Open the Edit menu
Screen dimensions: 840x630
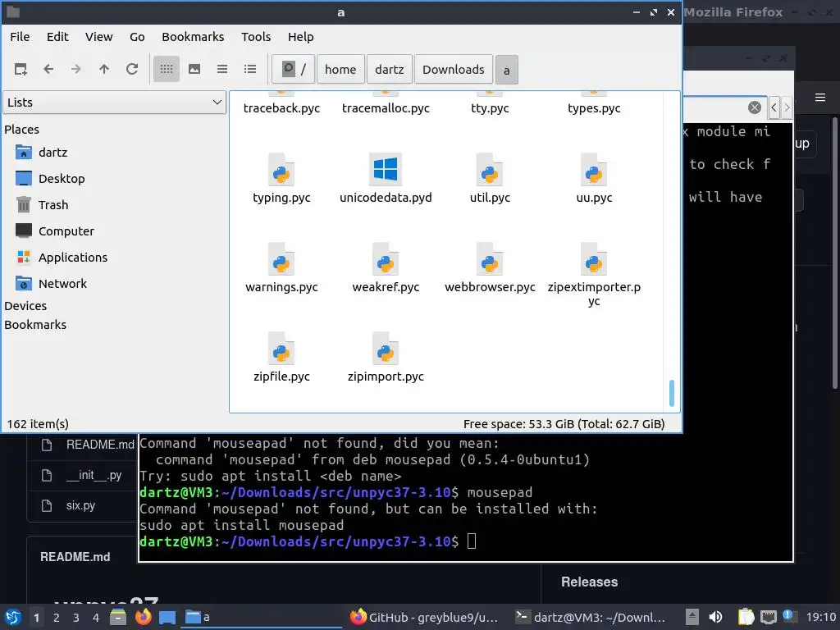(57, 37)
